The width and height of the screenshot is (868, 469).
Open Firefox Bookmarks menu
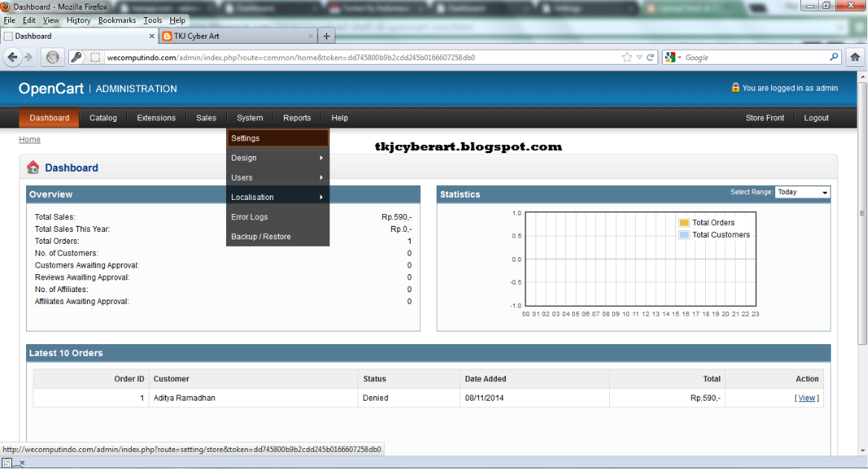[x=117, y=21]
